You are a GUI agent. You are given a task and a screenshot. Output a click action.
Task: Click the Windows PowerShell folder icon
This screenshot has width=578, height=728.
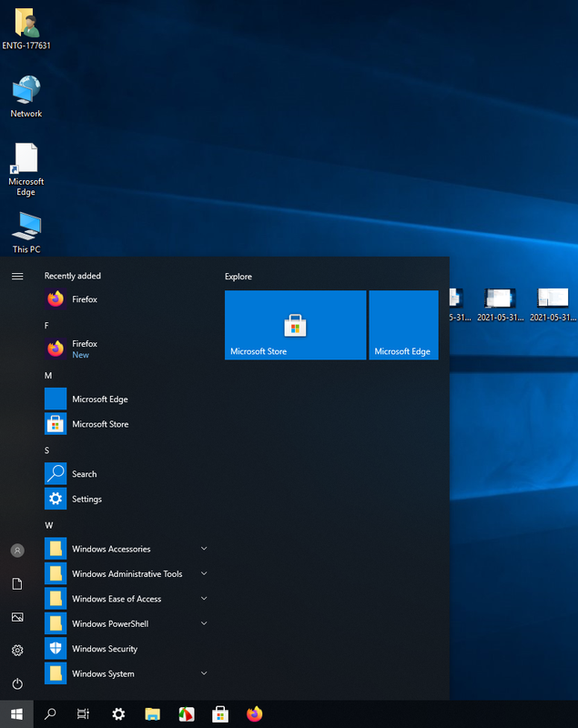tap(56, 624)
